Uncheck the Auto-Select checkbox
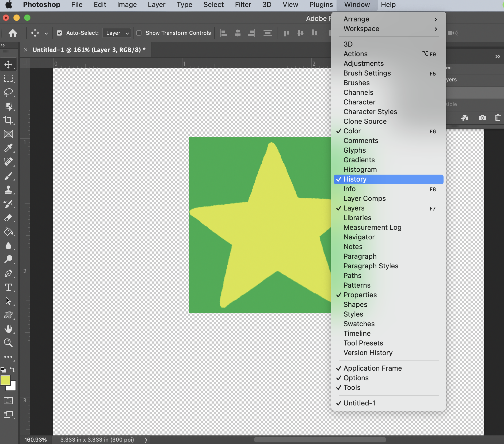504x444 pixels. click(59, 33)
